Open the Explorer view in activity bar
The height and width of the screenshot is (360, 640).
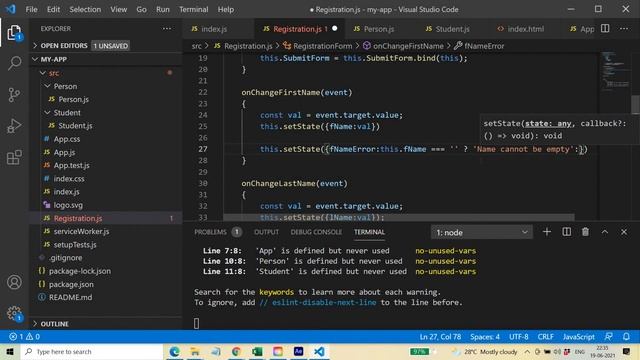pyautogui.click(x=14, y=33)
